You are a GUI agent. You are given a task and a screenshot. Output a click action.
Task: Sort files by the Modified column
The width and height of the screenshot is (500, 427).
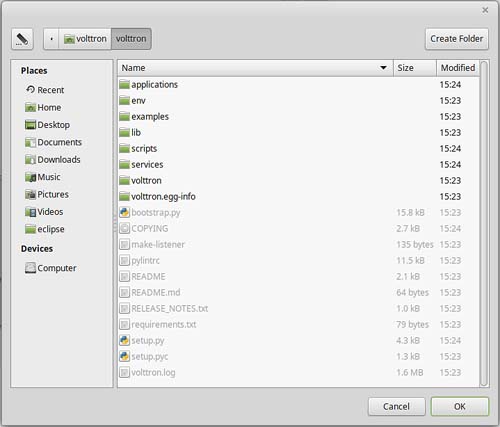click(x=458, y=68)
